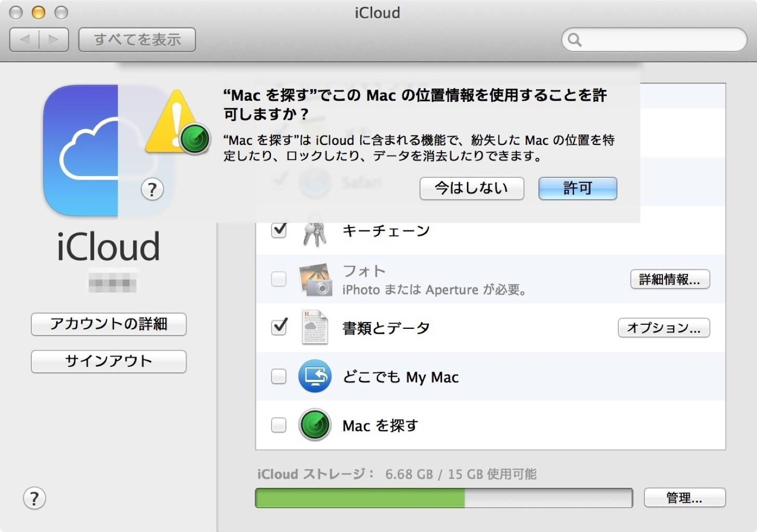Viewport: 757px width, 532px height.
Task: Click the Mac を探す radar icon
Action: pos(315,425)
